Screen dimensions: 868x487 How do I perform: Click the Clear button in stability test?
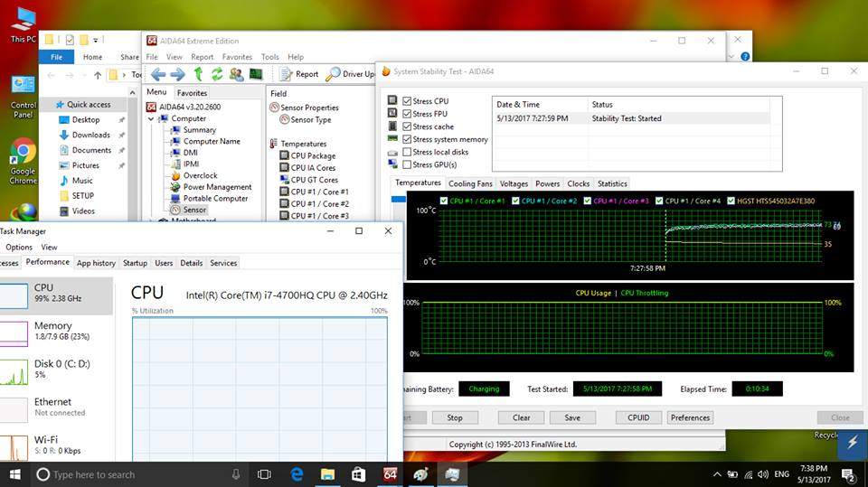coord(521,417)
